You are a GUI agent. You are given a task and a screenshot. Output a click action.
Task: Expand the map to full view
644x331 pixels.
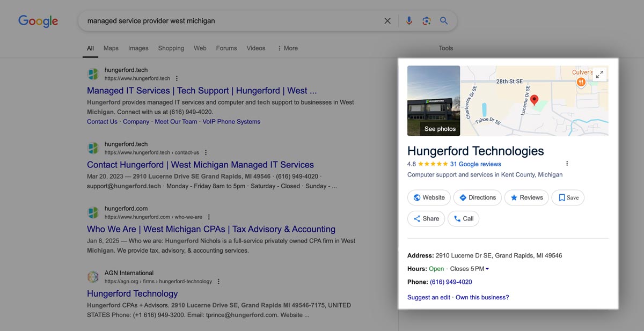pos(599,75)
